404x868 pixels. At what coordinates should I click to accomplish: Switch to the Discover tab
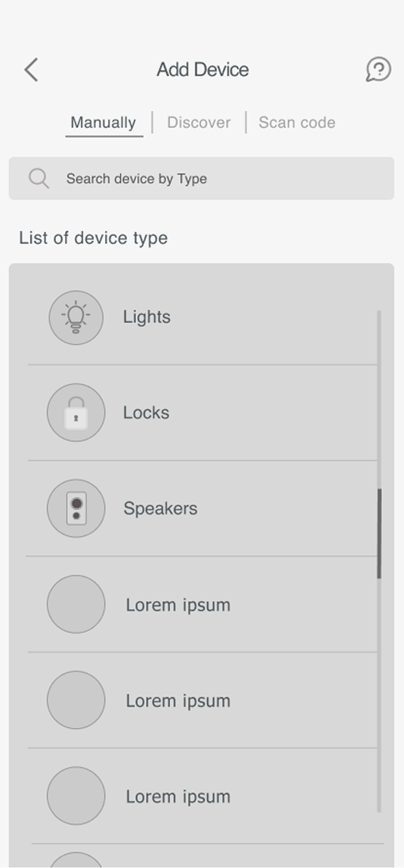(198, 122)
